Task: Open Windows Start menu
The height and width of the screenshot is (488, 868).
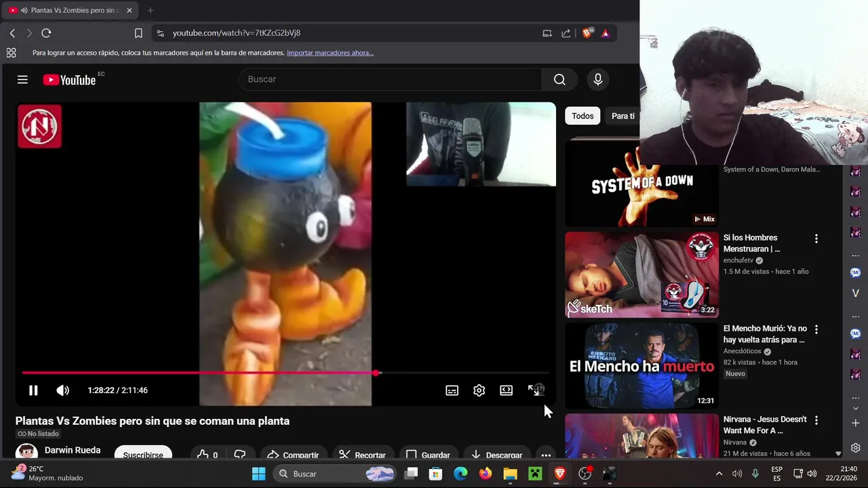Action: (x=259, y=474)
